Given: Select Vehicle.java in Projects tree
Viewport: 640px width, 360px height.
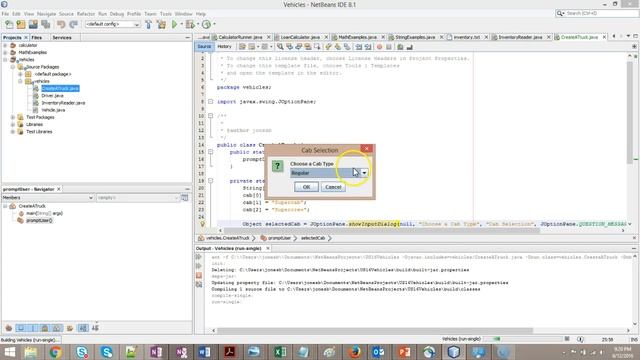Looking at the screenshot, I should tap(53, 110).
